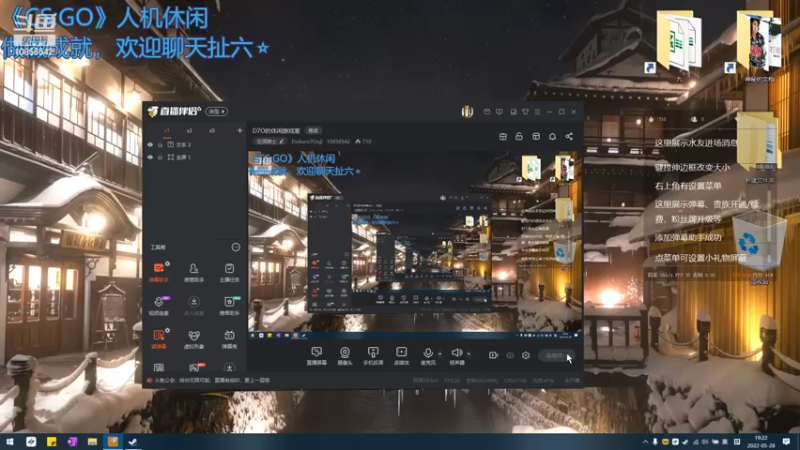Open the notification bell above preview

pos(552,136)
